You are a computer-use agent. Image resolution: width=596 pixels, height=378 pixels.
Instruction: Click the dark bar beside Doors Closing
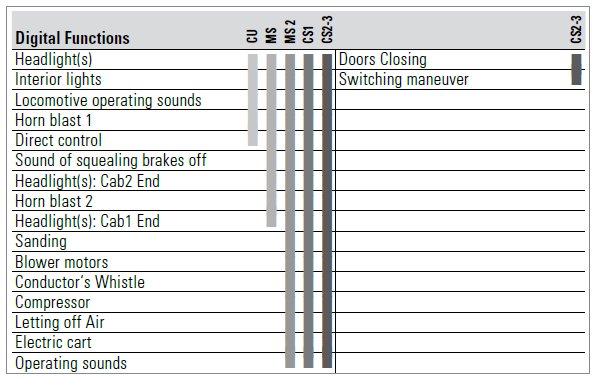pos(577,69)
